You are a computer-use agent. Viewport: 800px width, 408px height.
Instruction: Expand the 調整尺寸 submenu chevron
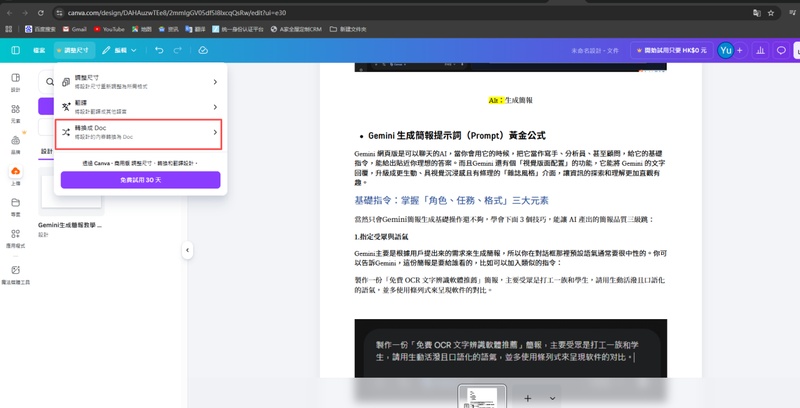[x=215, y=82]
